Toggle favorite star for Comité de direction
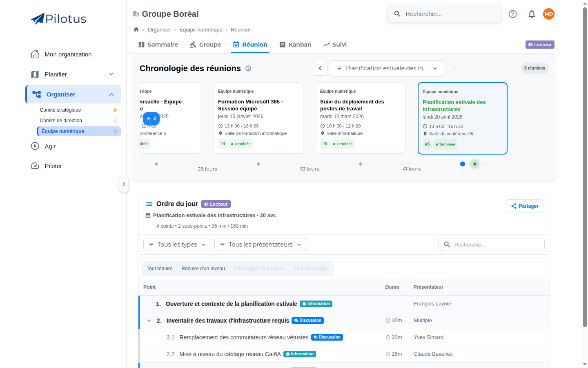The height and width of the screenshot is (368, 588). coord(115,121)
